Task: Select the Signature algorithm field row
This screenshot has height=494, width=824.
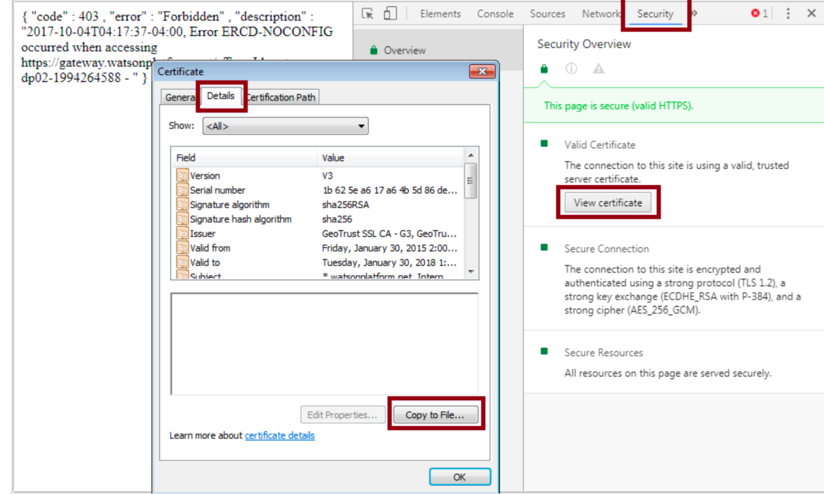Action: tap(318, 204)
